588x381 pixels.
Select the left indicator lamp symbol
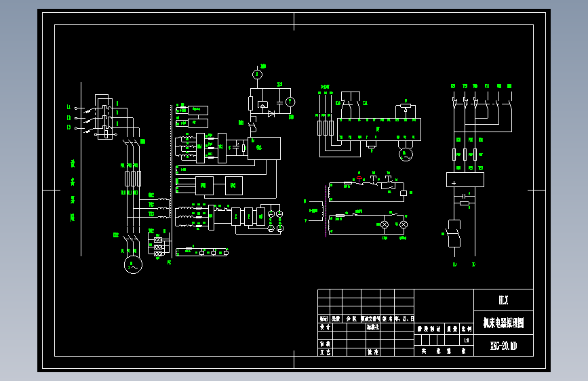(385, 224)
